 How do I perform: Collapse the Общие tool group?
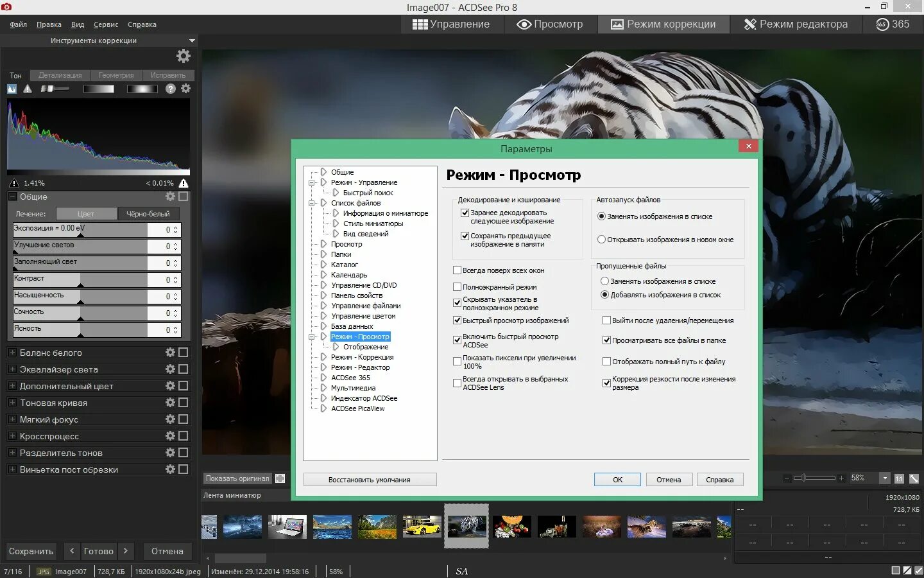12,197
